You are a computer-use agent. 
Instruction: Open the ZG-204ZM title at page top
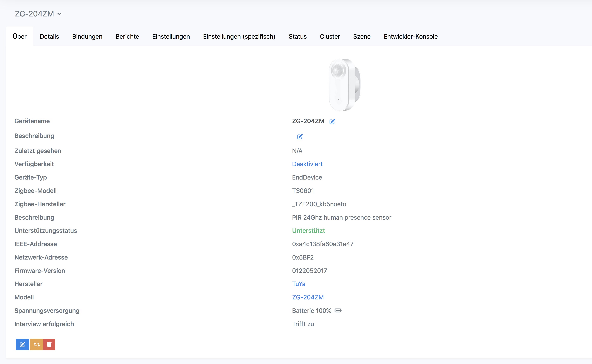[34, 14]
